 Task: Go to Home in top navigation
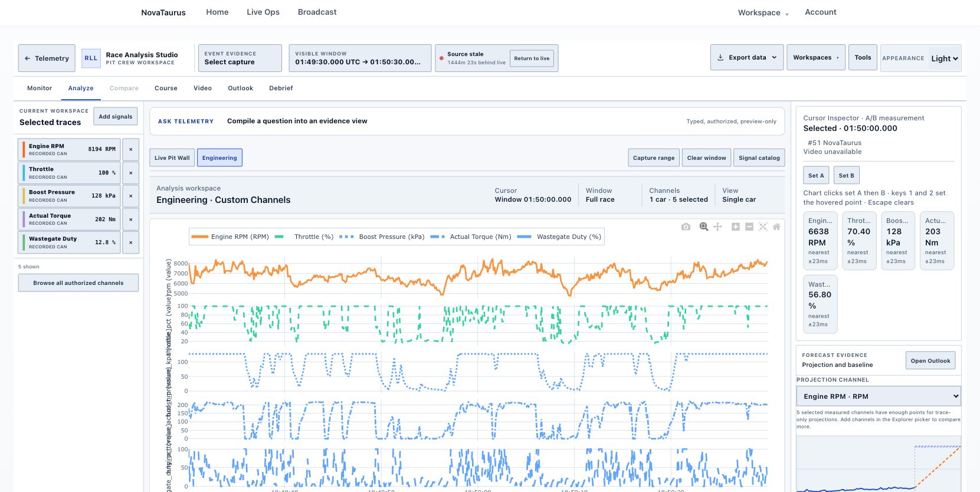[x=217, y=12]
